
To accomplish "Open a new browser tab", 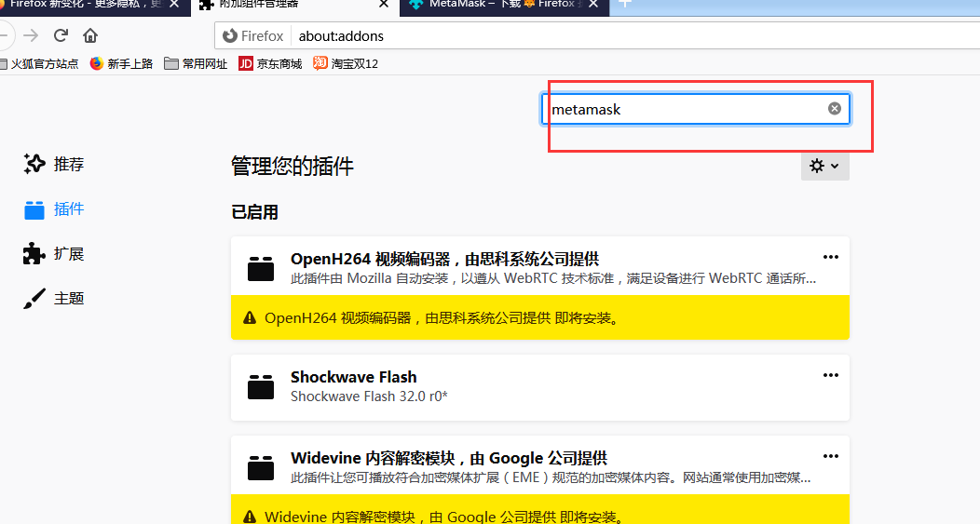I will click(624, 4).
